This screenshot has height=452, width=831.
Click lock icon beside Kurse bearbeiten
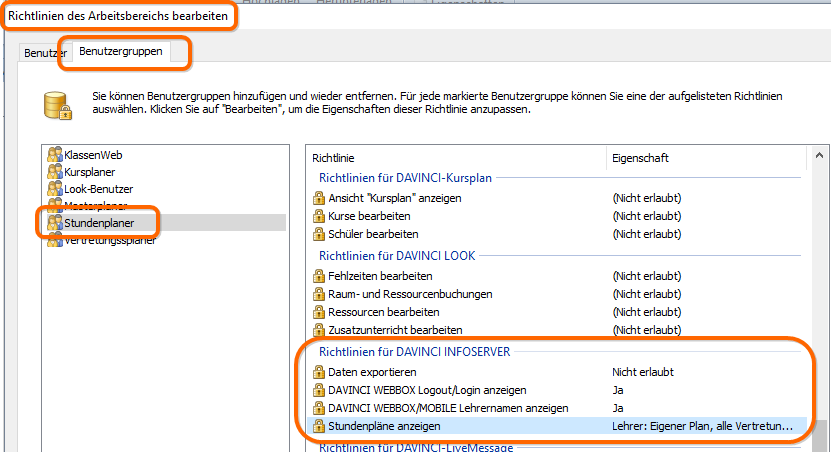(x=319, y=216)
